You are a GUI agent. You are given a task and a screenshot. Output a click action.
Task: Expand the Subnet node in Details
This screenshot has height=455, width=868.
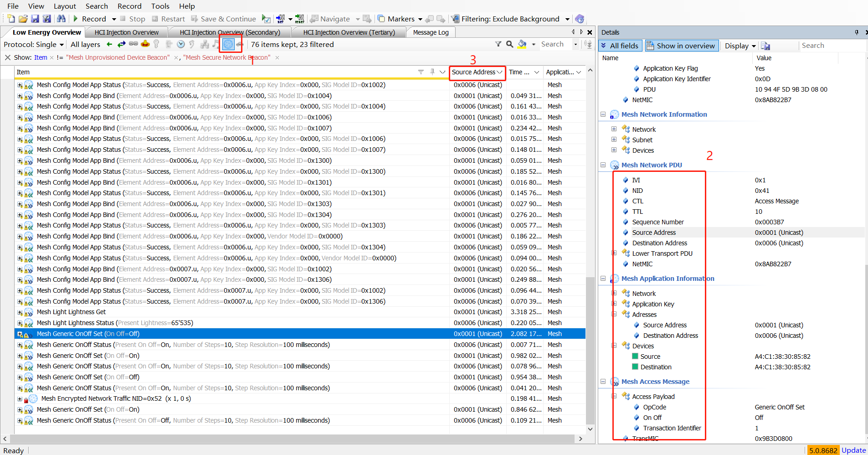(x=614, y=140)
